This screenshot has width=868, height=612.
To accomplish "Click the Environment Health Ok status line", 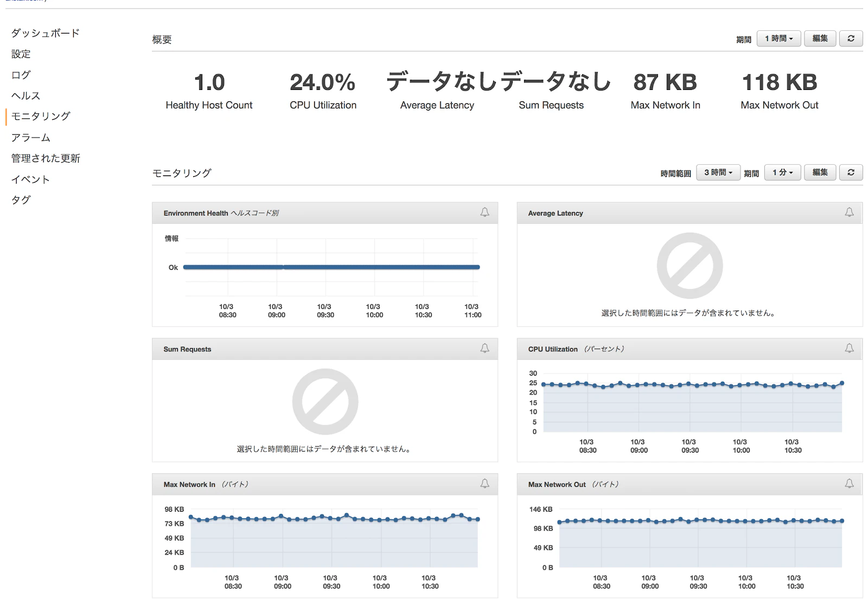I will point(331,267).
